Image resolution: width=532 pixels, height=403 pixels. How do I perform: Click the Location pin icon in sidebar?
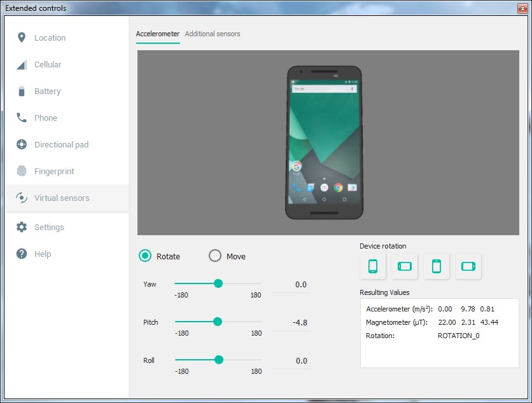(22, 38)
